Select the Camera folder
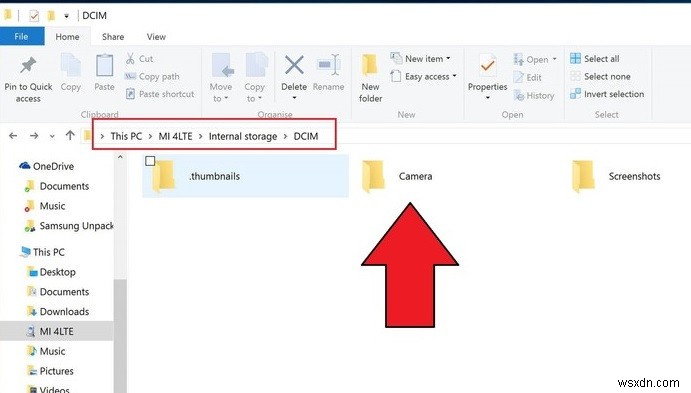The height and width of the screenshot is (393, 691). click(397, 176)
